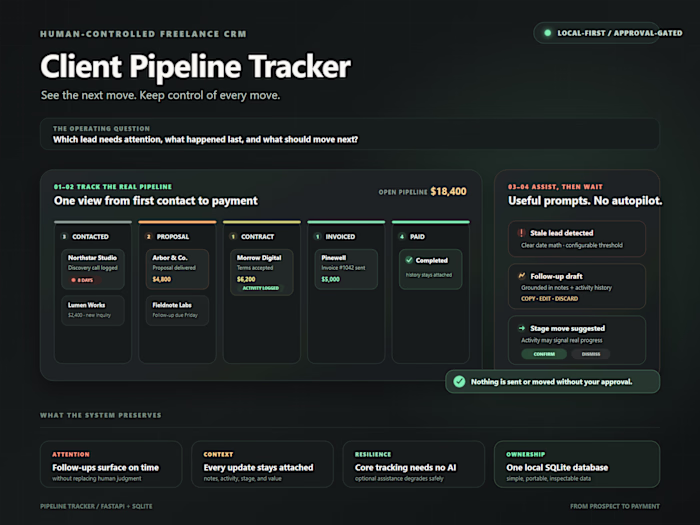Viewport: 700px width, 525px height.
Task: Open the Northstar Studio lead card
Action: coord(93,269)
